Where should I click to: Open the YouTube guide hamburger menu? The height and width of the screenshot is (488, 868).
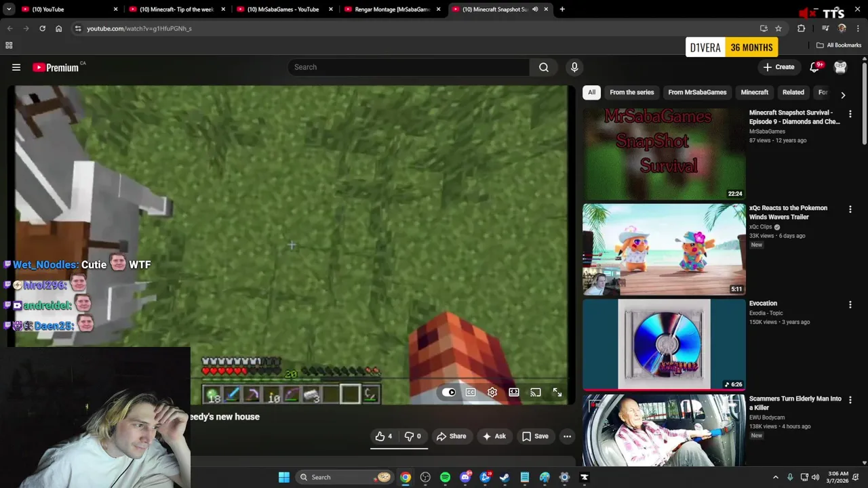pos(16,67)
